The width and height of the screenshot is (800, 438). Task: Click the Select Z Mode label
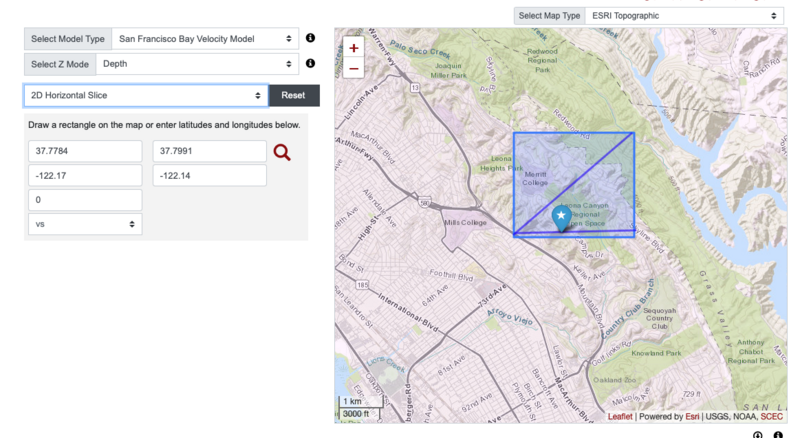[60, 64]
